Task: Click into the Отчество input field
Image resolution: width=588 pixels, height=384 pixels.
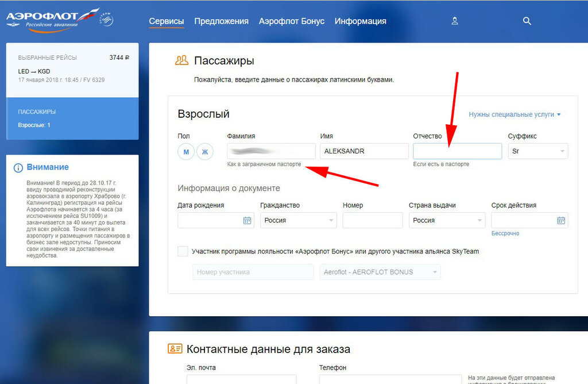Action: click(457, 151)
